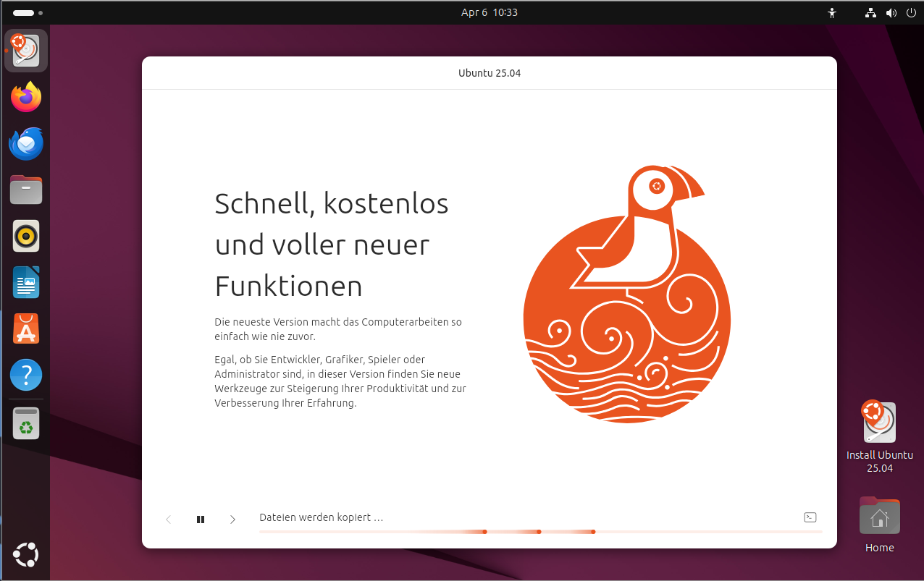Open the Ubuntu App Center
The image size is (924, 581).
pyautogui.click(x=26, y=329)
